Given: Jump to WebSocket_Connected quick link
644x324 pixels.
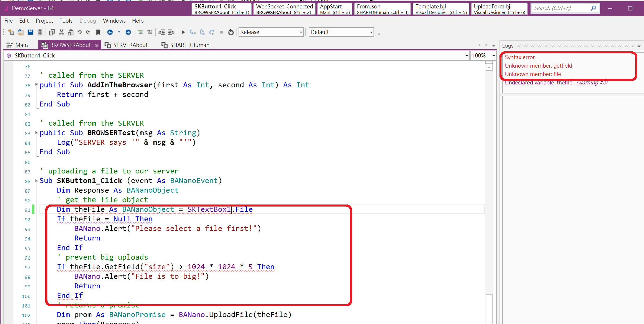Looking at the screenshot, I should pos(284,9).
